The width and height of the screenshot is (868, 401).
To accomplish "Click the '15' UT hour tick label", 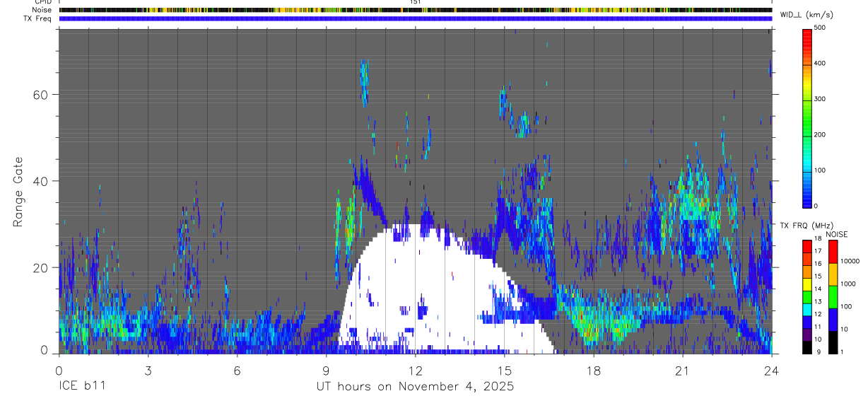I will [x=504, y=371].
